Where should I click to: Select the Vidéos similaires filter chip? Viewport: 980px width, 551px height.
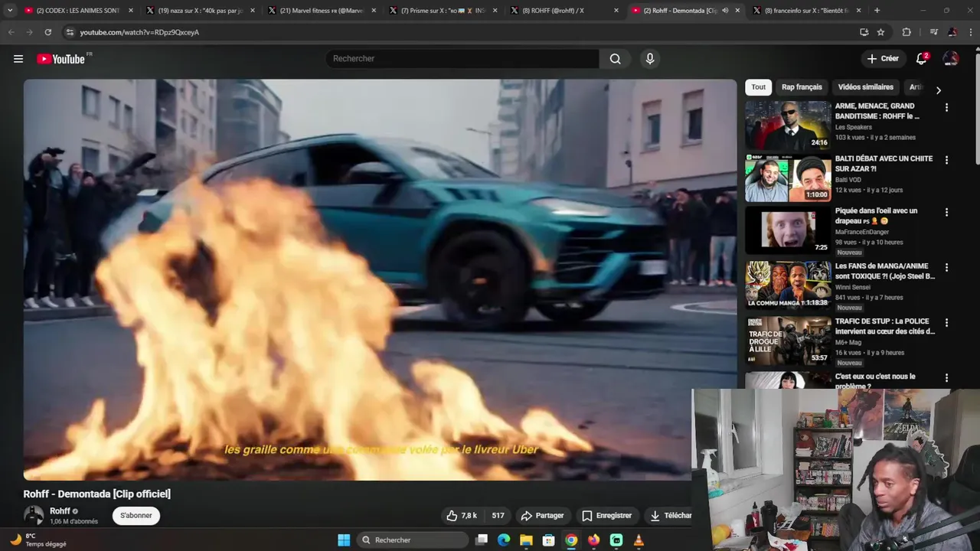click(x=866, y=87)
